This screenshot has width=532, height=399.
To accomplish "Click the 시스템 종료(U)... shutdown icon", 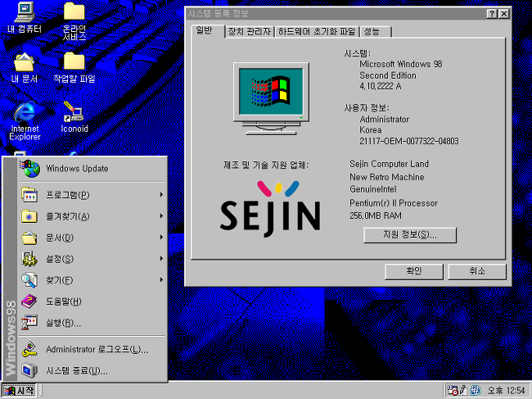I will tap(29, 371).
